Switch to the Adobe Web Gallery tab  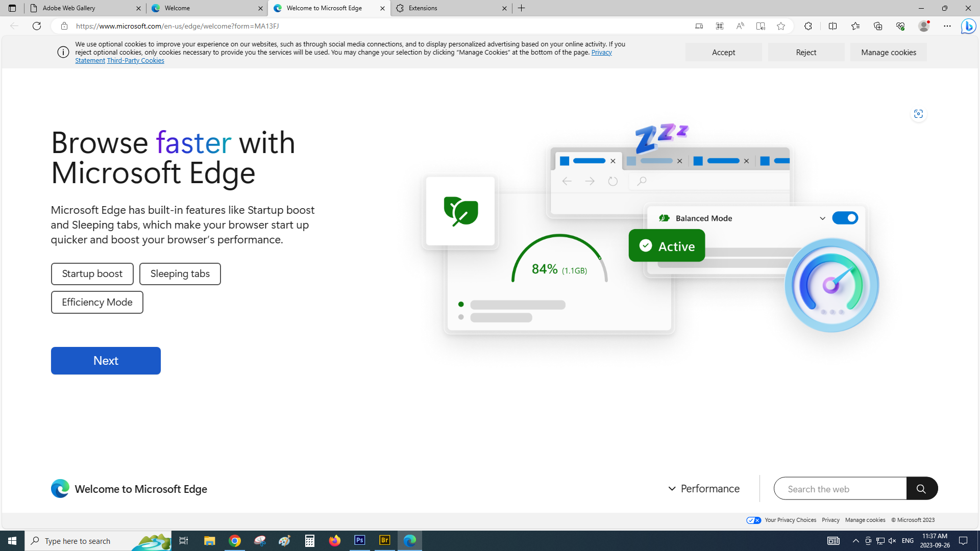pyautogui.click(x=82, y=8)
